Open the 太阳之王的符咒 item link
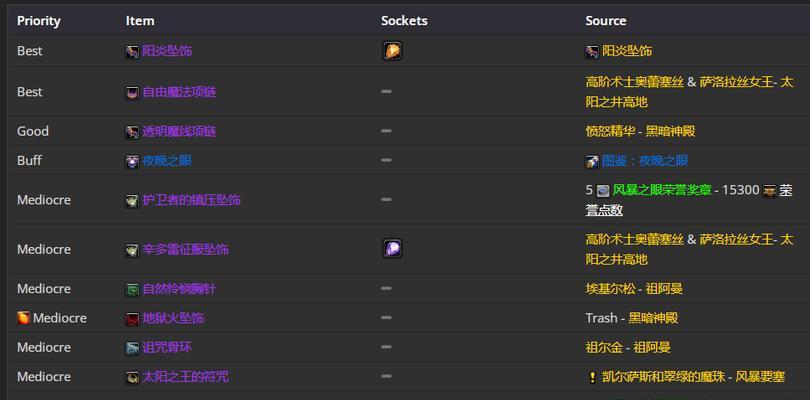The height and width of the screenshot is (400, 810). [185, 377]
